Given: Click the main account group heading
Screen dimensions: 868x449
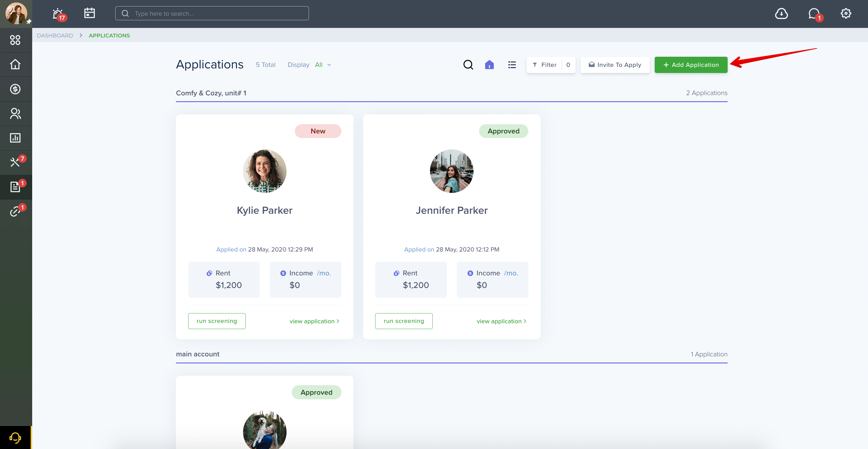Looking at the screenshot, I should tap(197, 354).
